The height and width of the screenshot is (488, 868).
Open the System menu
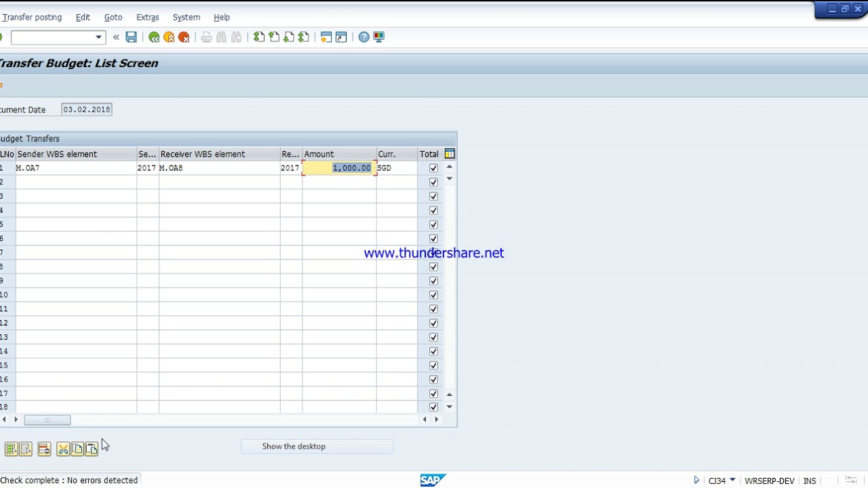[x=186, y=17]
